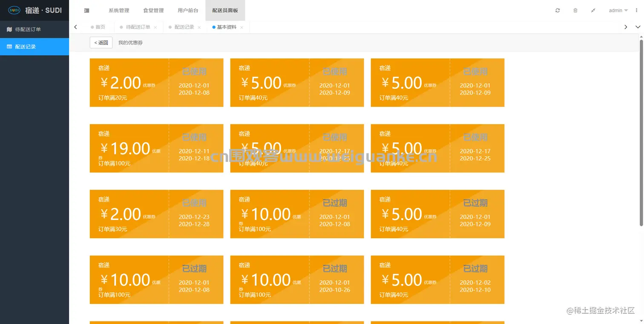The image size is (644, 324).
Task: Click the 返回 back button
Action: coord(101,43)
